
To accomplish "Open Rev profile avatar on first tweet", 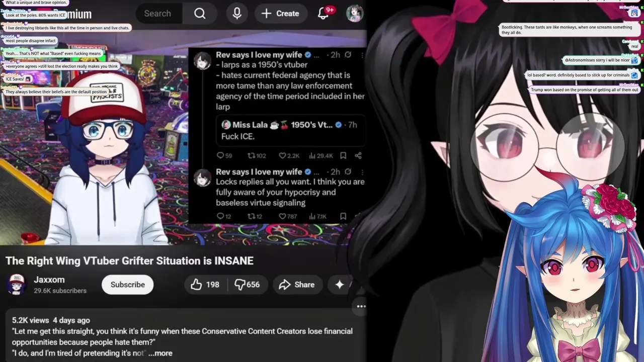I will pyautogui.click(x=202, y=60).
